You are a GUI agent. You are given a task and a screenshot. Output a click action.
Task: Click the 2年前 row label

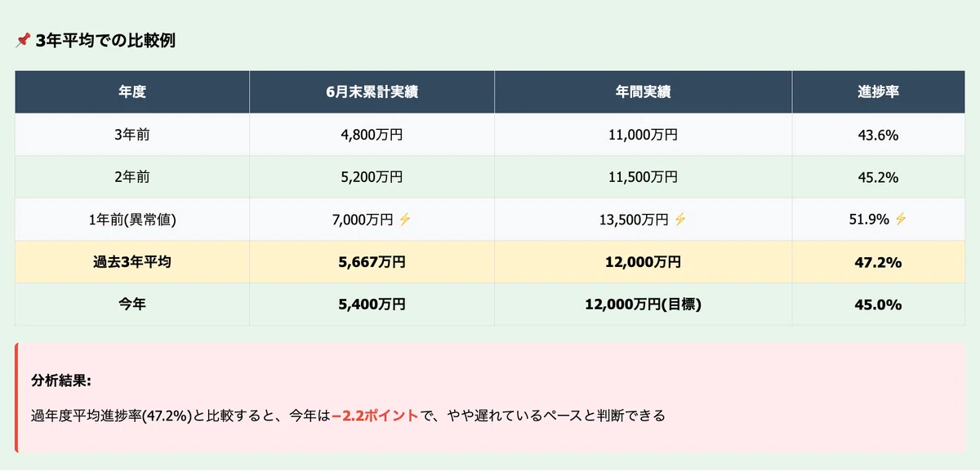click(132, 177)
